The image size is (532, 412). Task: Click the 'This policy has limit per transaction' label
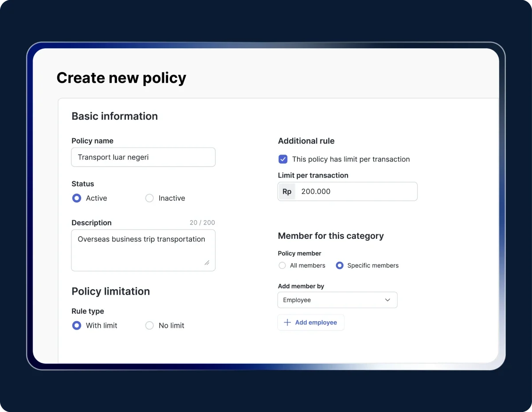click(351, 159)
